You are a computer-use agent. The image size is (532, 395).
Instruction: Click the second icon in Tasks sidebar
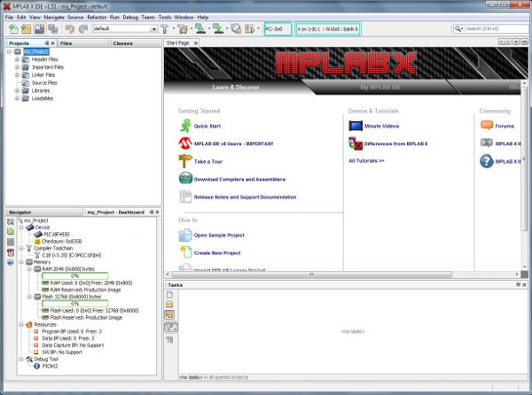tap(169, 304)
